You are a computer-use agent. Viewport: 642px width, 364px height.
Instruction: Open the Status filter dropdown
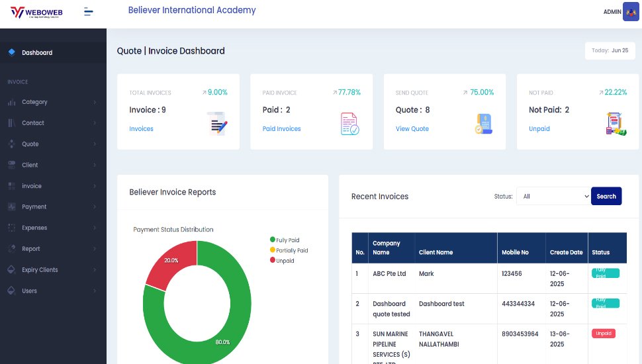coord(553,196)
